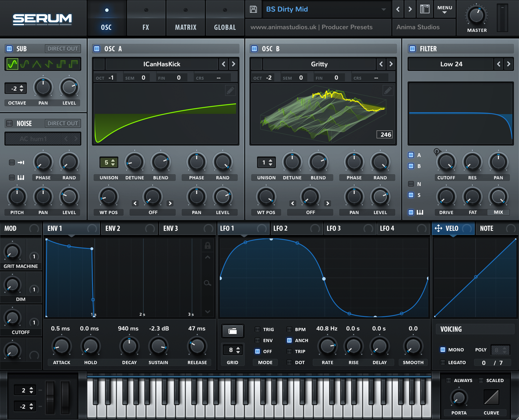Enable SUB DIRECT OUT button
519x420 pixels.
click(x=63, y=49)
